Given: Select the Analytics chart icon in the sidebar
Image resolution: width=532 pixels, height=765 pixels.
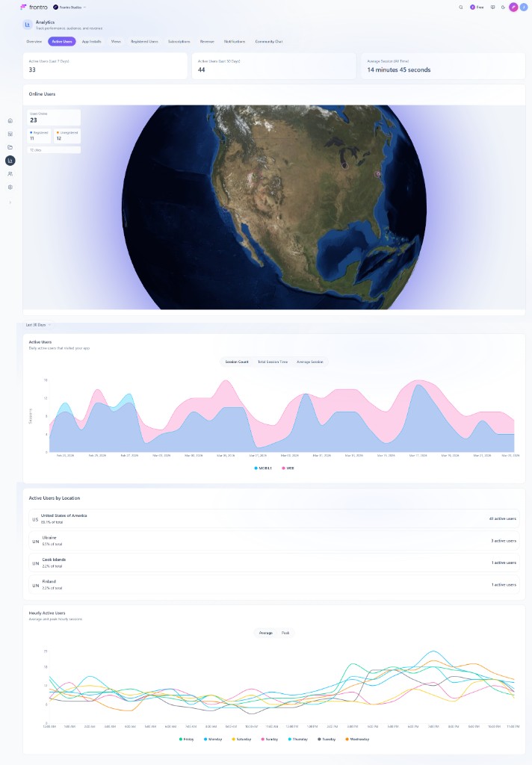Looking at the screenshot, I should coord(10,161).
